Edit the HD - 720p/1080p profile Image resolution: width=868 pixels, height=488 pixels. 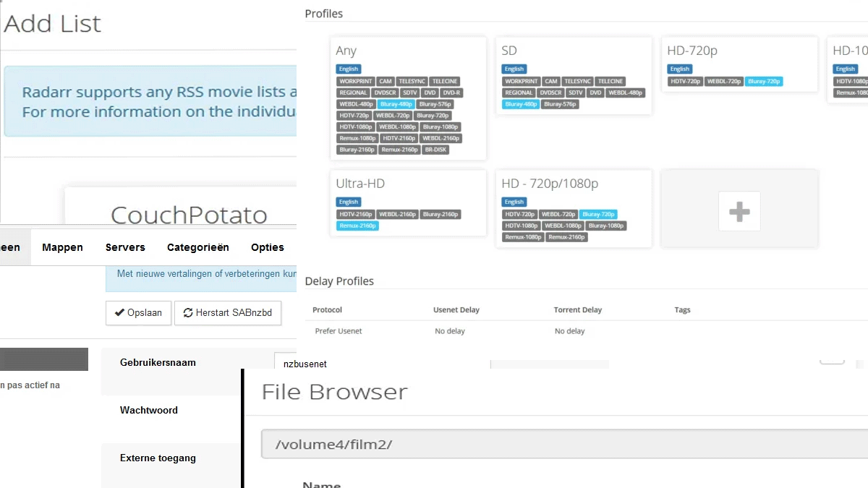point(550,184)
